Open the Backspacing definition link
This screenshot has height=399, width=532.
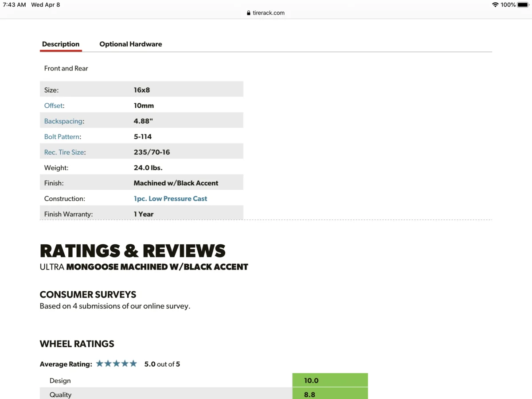(63, 121)
